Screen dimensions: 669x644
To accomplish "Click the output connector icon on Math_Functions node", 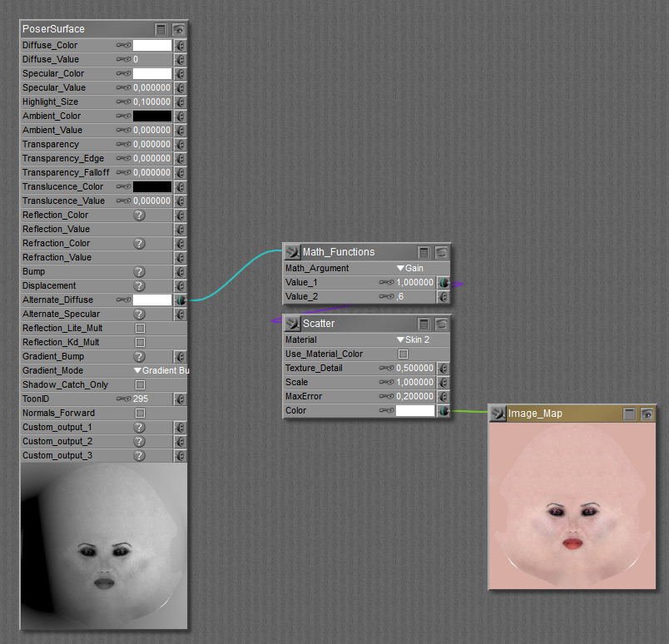I will tap(292, 252).
